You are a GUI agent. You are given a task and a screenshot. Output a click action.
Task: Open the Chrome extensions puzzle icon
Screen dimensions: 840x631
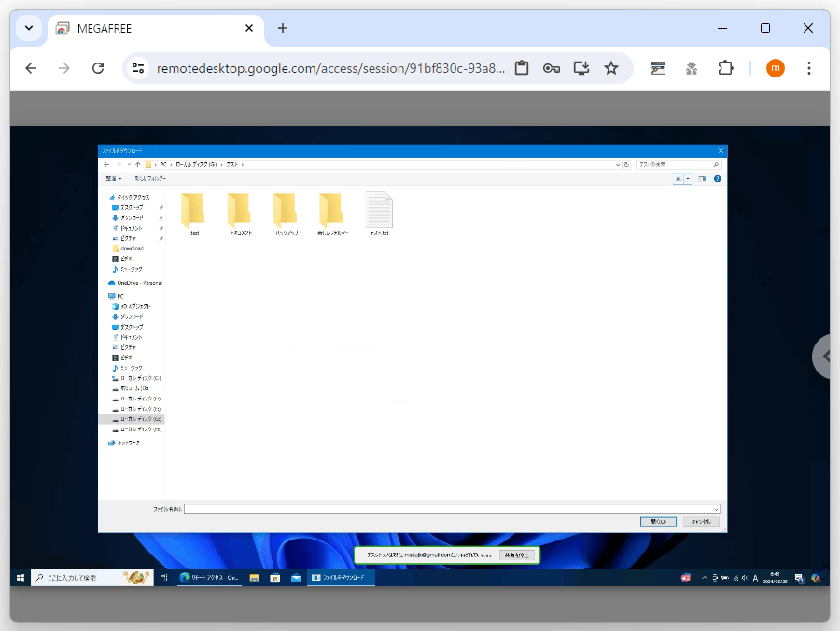(x=725, y=68)
